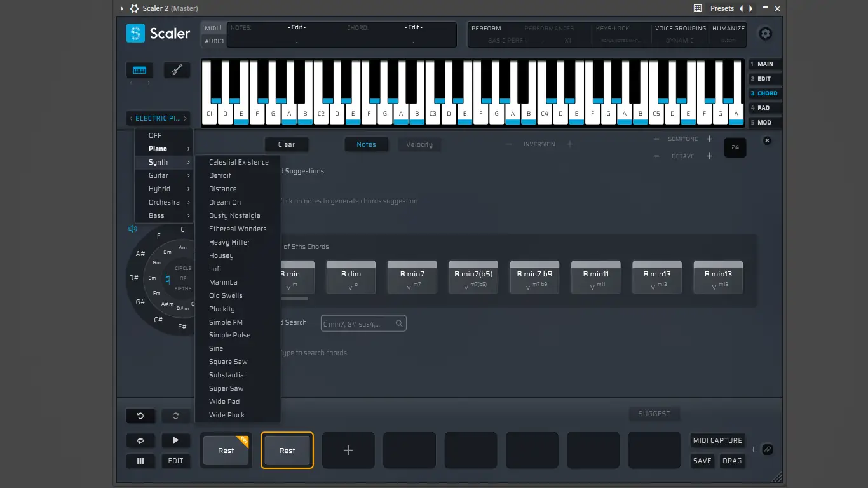Go to the next preset arrow

click(751, 8)
